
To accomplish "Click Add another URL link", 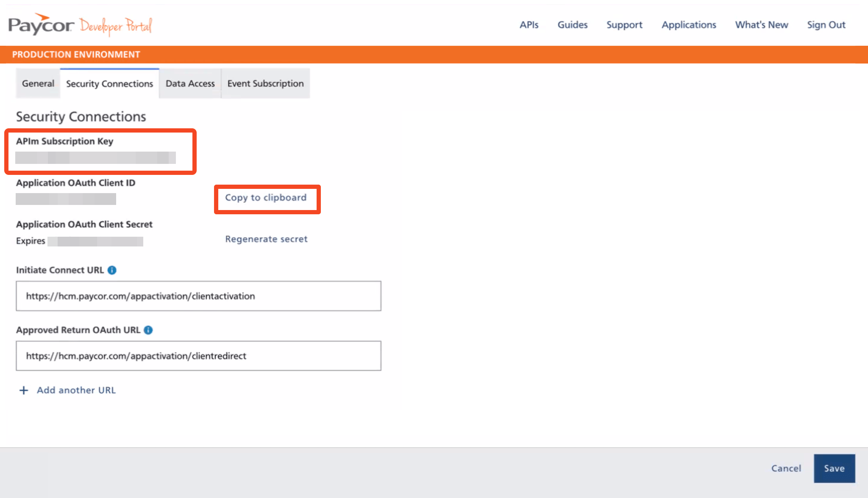I will (76, 390).
